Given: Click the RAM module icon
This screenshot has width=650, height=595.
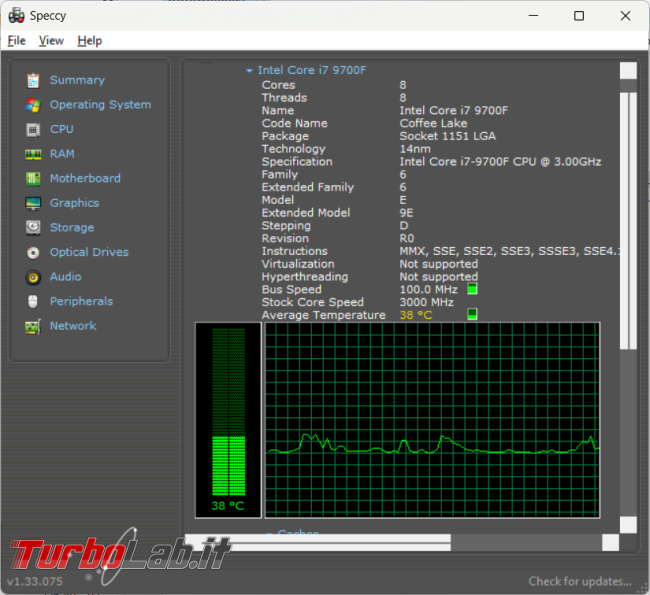Looking at the screenshot, I should pyautogui.click(x=33, y=154).
